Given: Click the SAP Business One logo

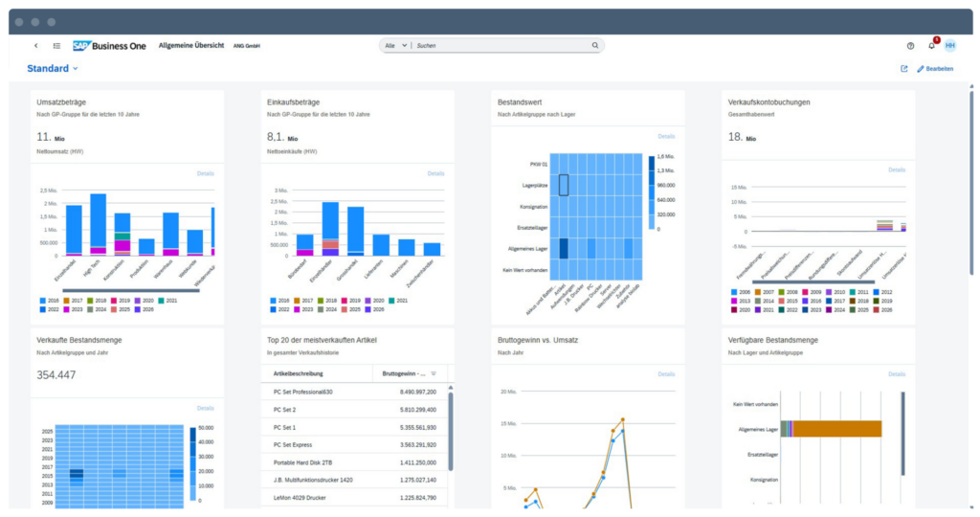Looking at the screenshot, I should tap(109, 46).
